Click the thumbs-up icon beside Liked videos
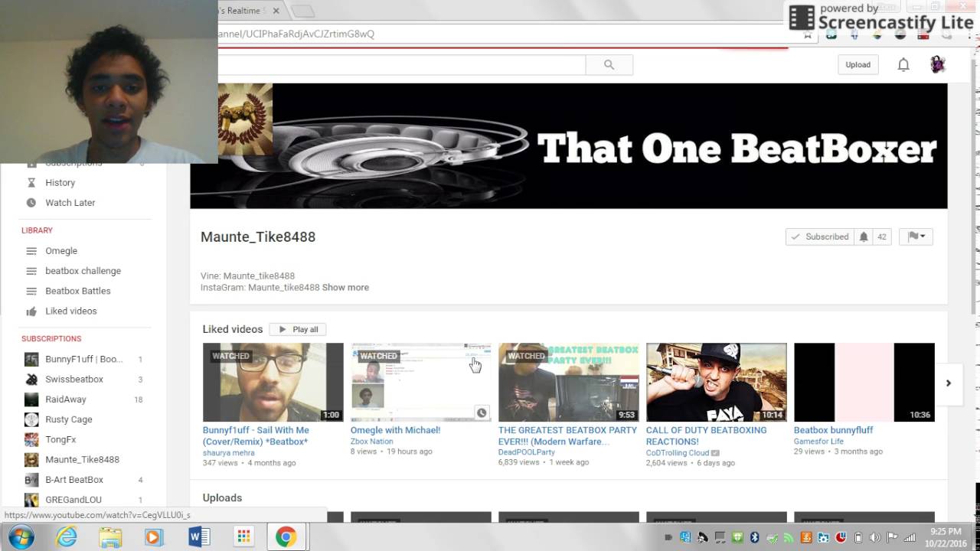This screenshot has height=551, width=980. pyautogui.click(x=31, y=311)
